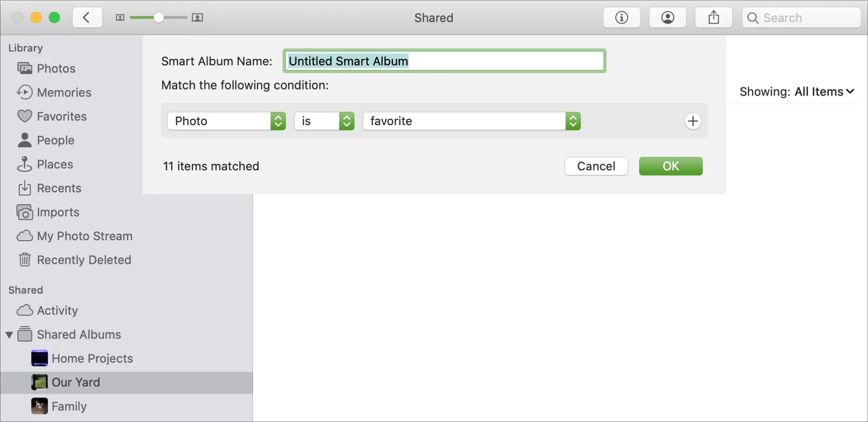Click the add condition plus button
Screen dimensions: 868x422
tap(693, 121)
